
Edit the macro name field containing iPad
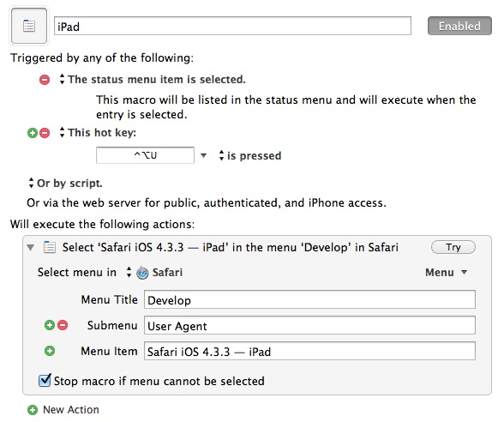tap(232, 26)
